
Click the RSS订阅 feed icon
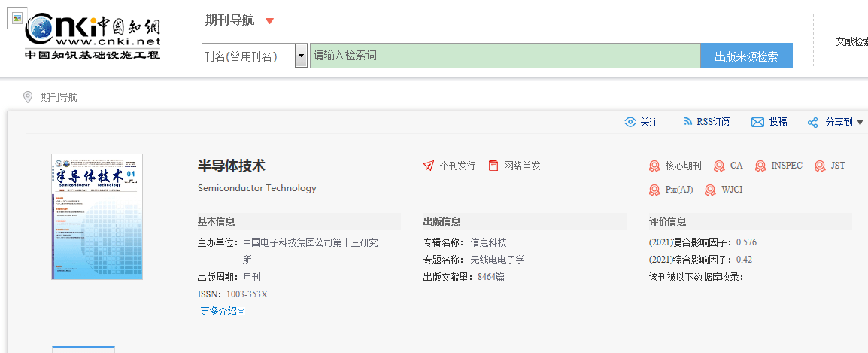click(688, 121)
